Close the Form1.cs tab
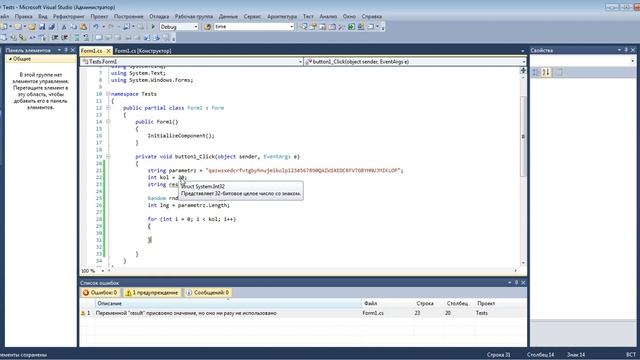Screen dimensions: 640x360 [108, 51]
